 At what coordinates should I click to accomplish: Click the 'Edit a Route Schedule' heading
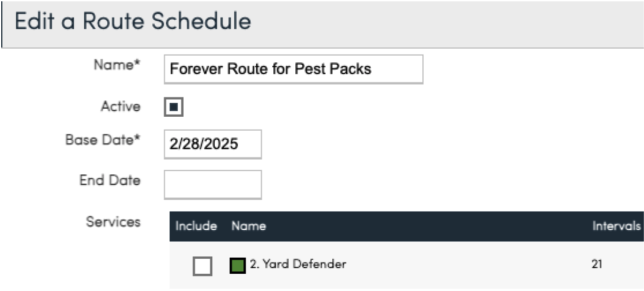pos(133,21)
